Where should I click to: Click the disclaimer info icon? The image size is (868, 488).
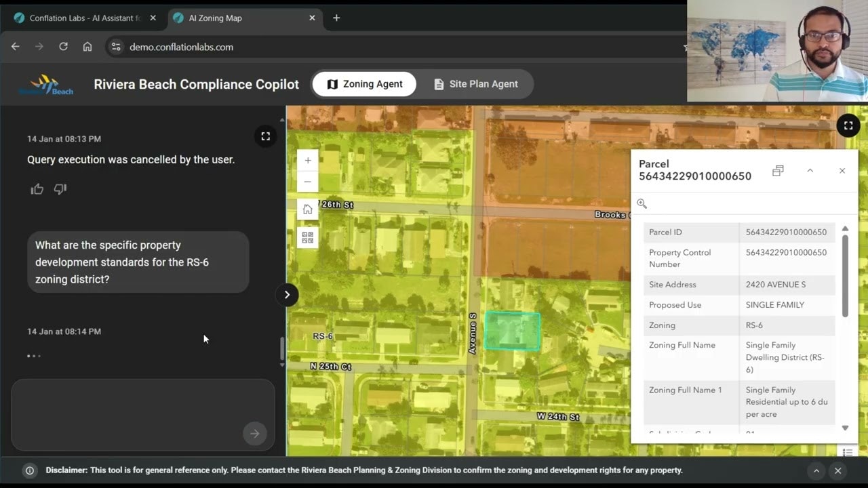pyautogui.click(x=30, y=470)
